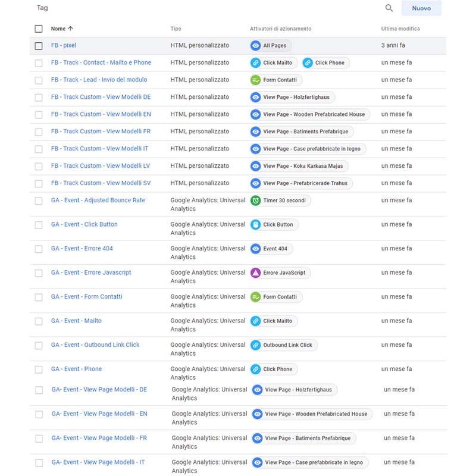The height and width of the screenshot is (476, 476).
Task: Click the Click Mailto icon in GA Mailto row
Action: pyautogui.click(x=256, y=321)
